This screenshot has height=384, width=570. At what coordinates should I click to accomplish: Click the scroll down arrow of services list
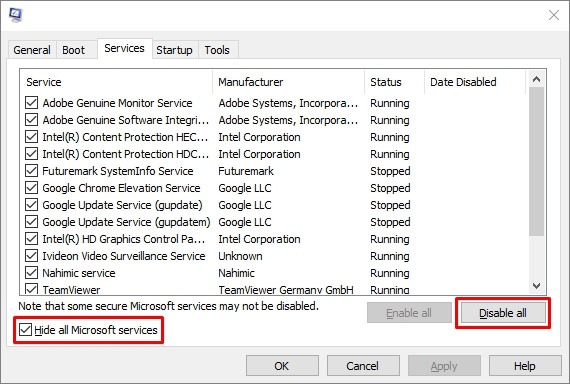coord(536,286)
